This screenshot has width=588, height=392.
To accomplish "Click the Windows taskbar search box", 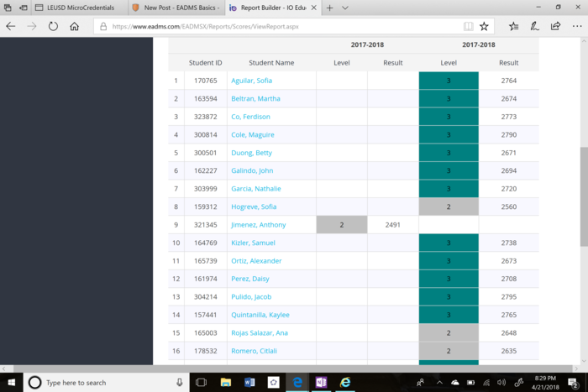I will (x=105, y=382).
